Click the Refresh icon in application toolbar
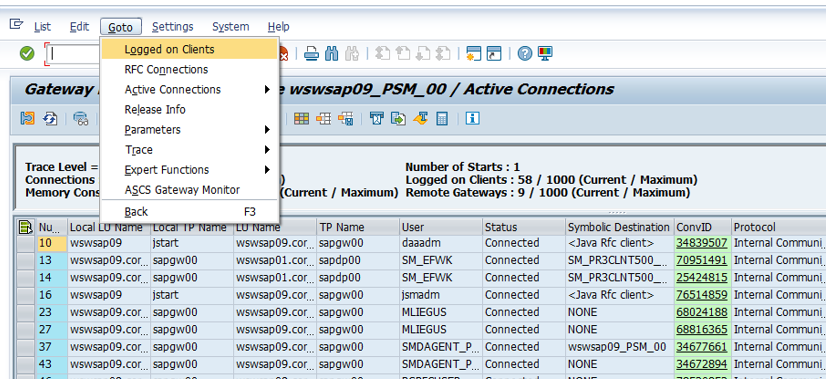 coord(50,118)
